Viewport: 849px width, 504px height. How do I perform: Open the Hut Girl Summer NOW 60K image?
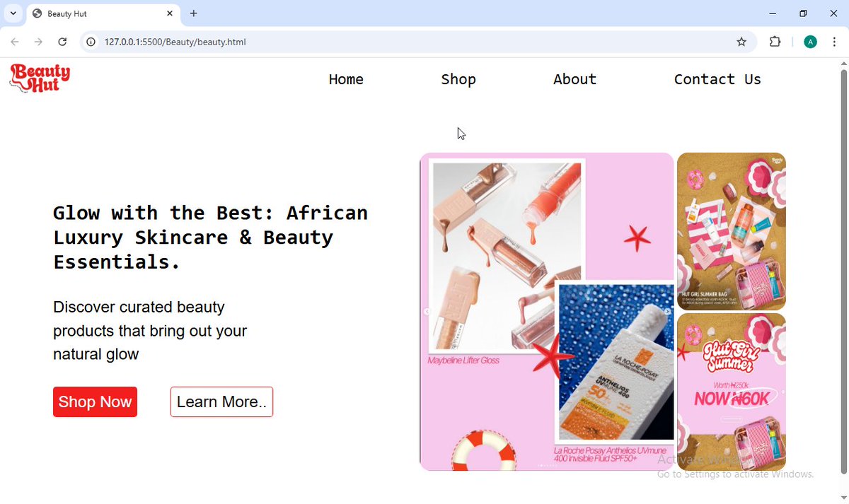click(x=732, y=392)
